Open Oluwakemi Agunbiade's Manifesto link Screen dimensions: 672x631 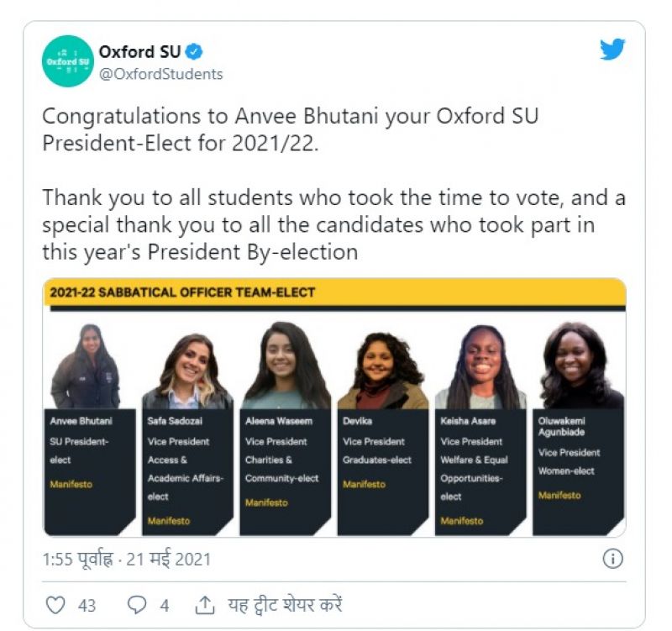tap(559, 496)
